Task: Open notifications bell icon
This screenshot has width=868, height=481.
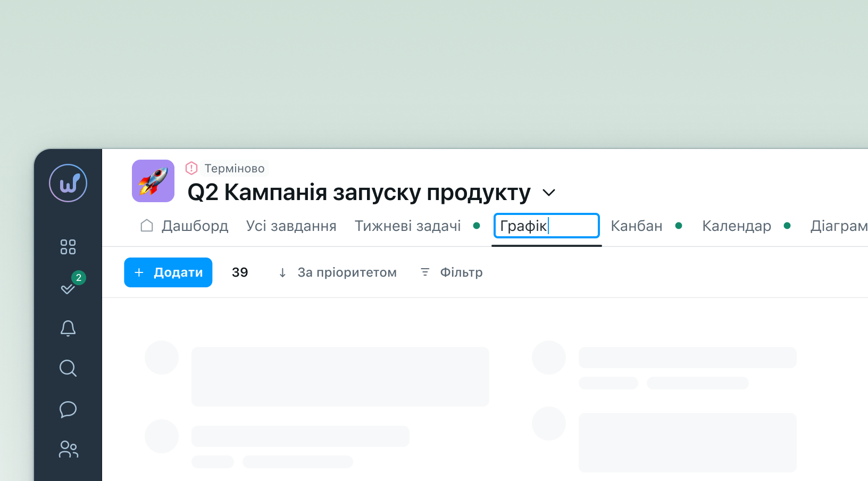Action: pos(68,328)
